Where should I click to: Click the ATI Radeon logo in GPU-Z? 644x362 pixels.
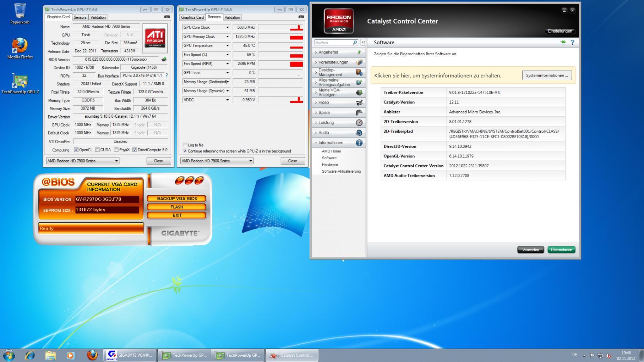[155, 38]
